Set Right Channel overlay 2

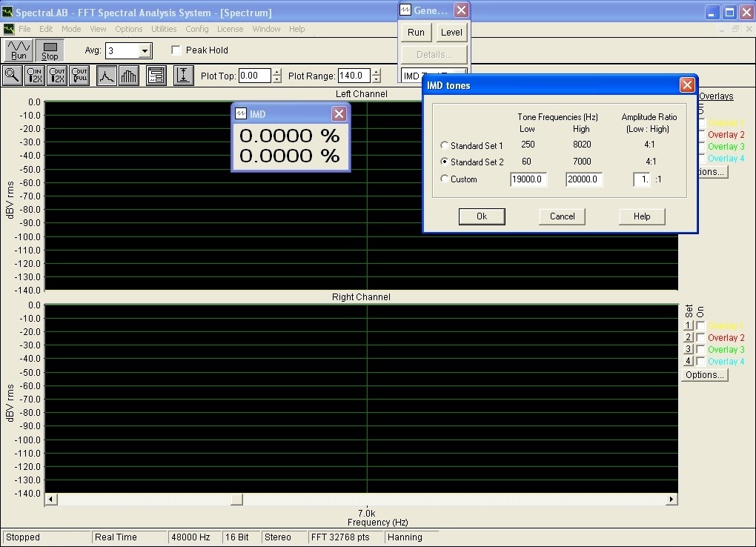coord(689,338)
